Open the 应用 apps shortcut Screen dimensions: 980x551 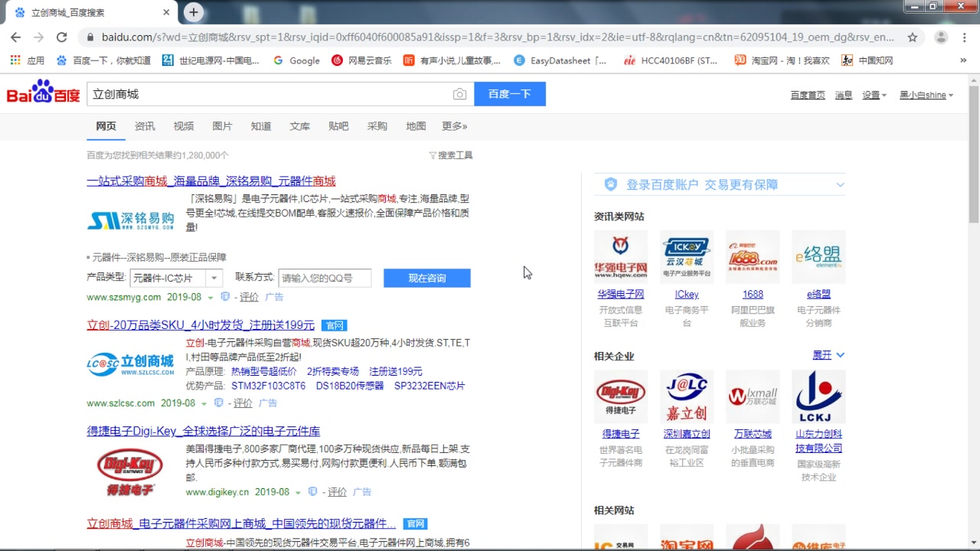[x=28, y=60]
